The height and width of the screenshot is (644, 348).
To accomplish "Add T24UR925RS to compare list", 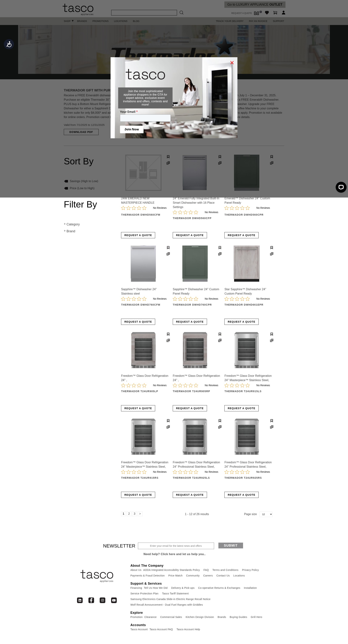I will pyautogui.click(x=272, y=427).
